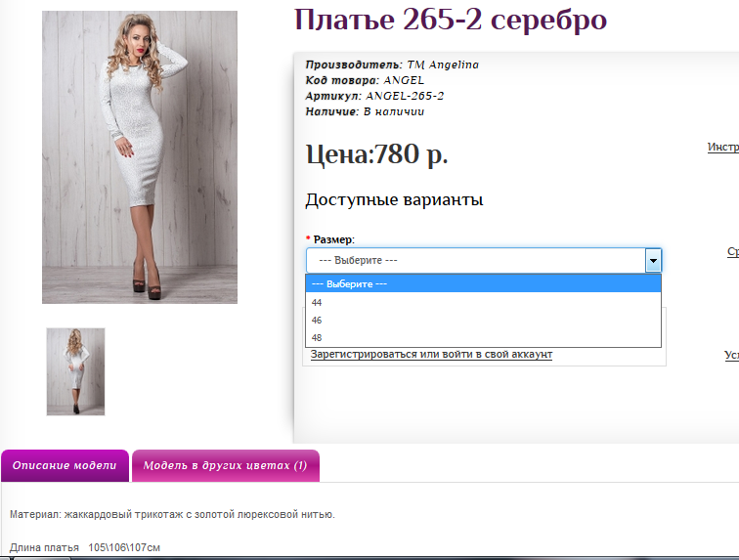
Task: Click the material description text
Action: (x=172, y=514)
